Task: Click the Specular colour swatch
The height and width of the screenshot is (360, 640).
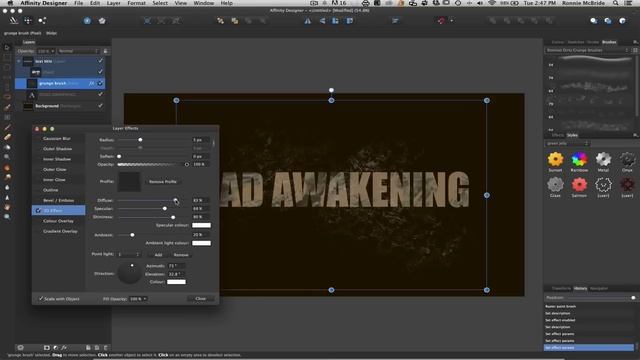Action: point(202,225)
